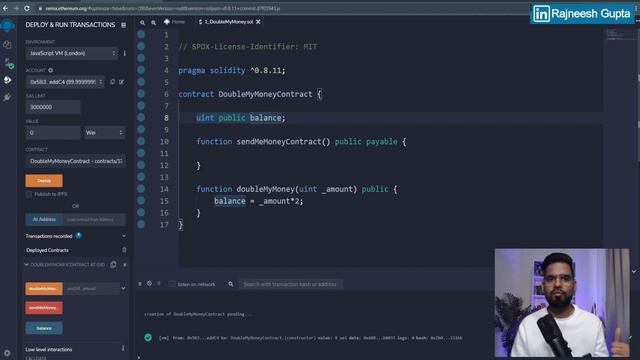Image resolution: width=640 pixels, height=360 pixels.
Task: Click the terminal pending transactions icon
Action: pos(159,283)
